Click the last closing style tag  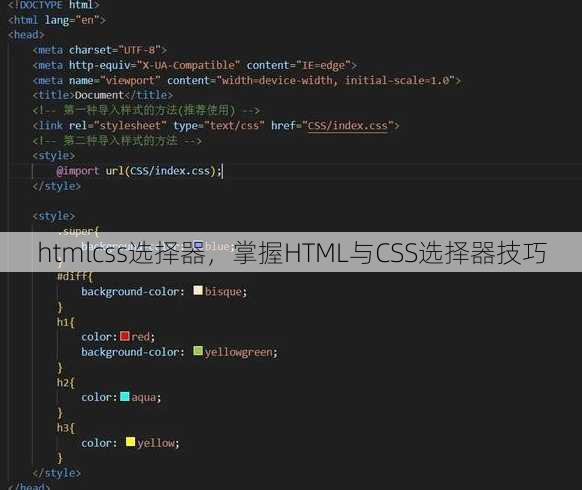(x=56, y=473)
